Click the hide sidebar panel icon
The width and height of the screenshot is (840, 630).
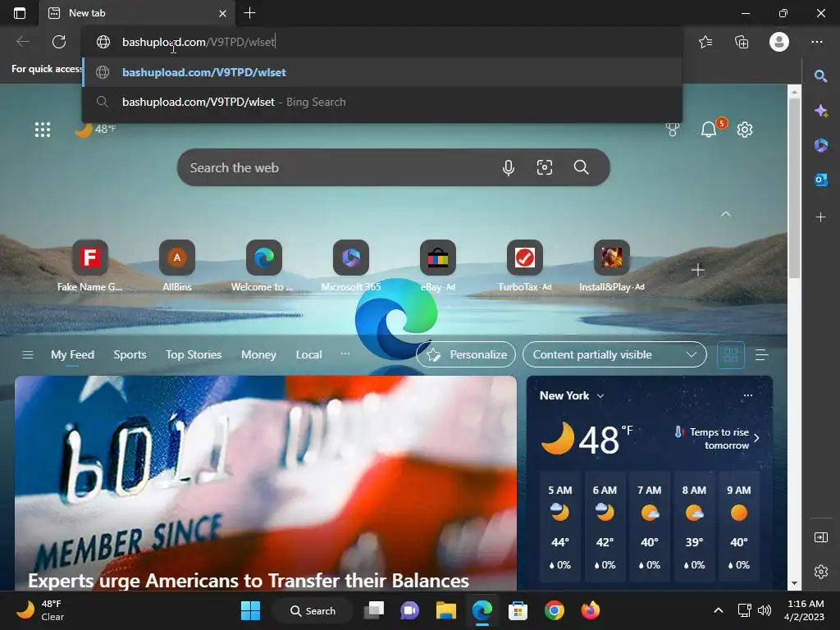[820, 537]
